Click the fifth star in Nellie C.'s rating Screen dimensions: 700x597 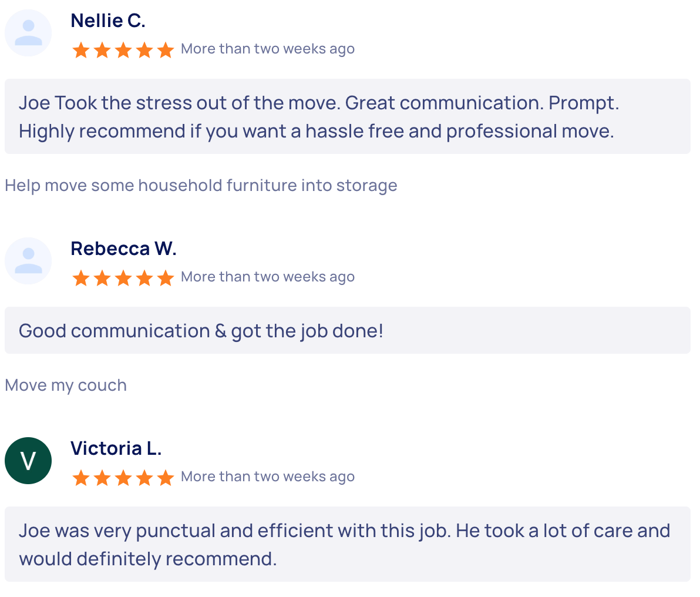pyautogui.click(x=166, y=50)
